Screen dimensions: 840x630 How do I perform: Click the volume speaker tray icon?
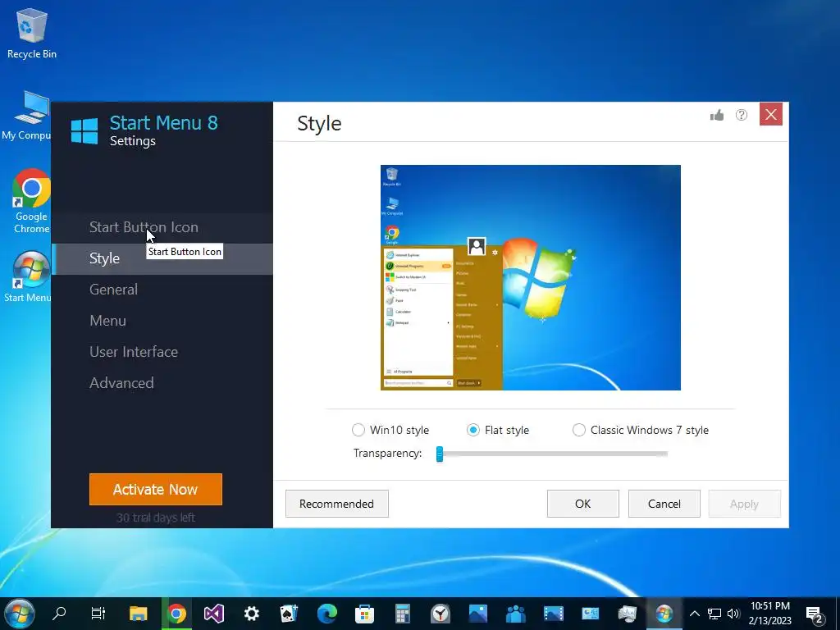(x=733, y=614)
